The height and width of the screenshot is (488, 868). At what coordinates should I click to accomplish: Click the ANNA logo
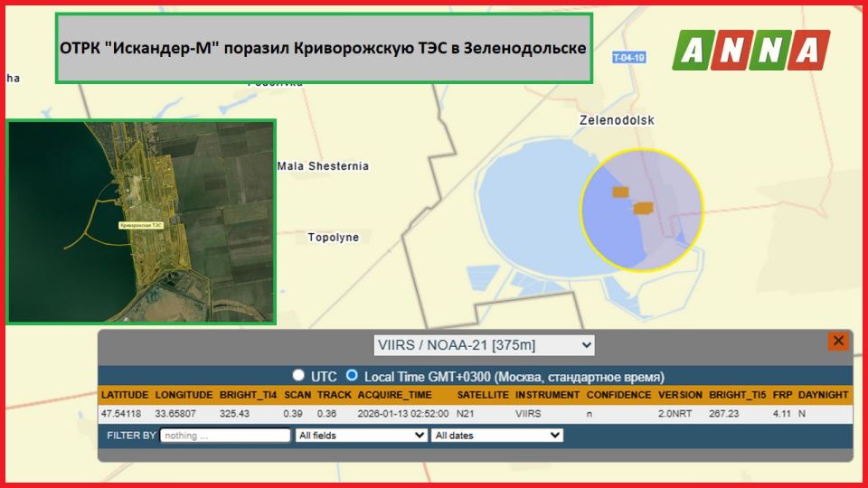(750, 50)
